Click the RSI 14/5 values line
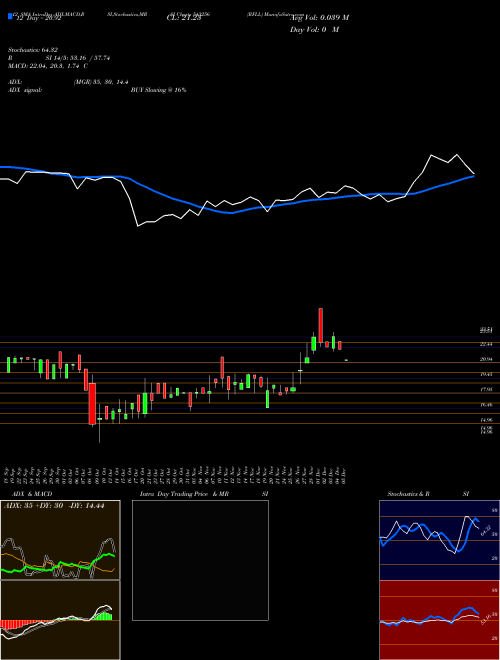Image resolution: width=500 pixels, height=660 pixels. click(x=59, y=58)
